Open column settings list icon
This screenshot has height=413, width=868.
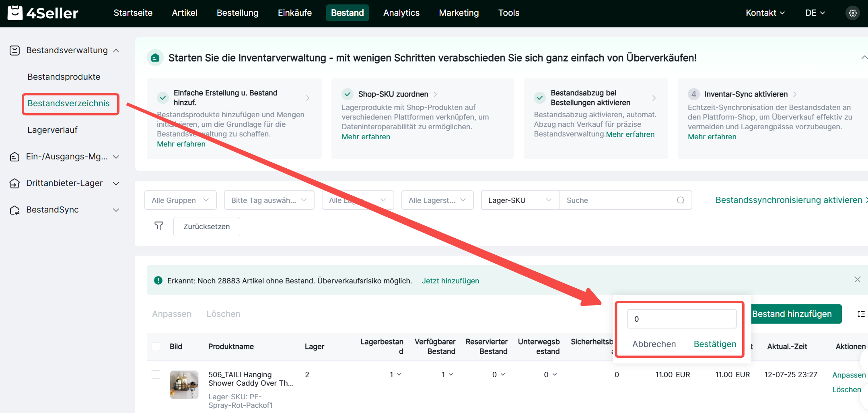[861, 314]
